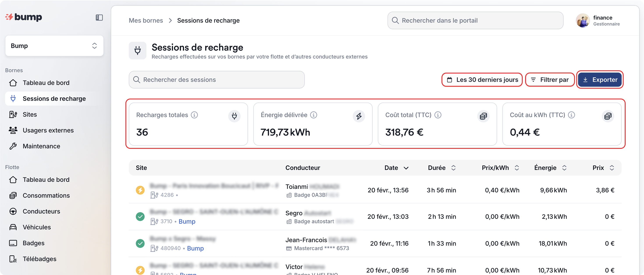The width and height of the screenshot is (644, 275).
Task: Click info icon beside Recharges totales
Action: coord(194,115)
